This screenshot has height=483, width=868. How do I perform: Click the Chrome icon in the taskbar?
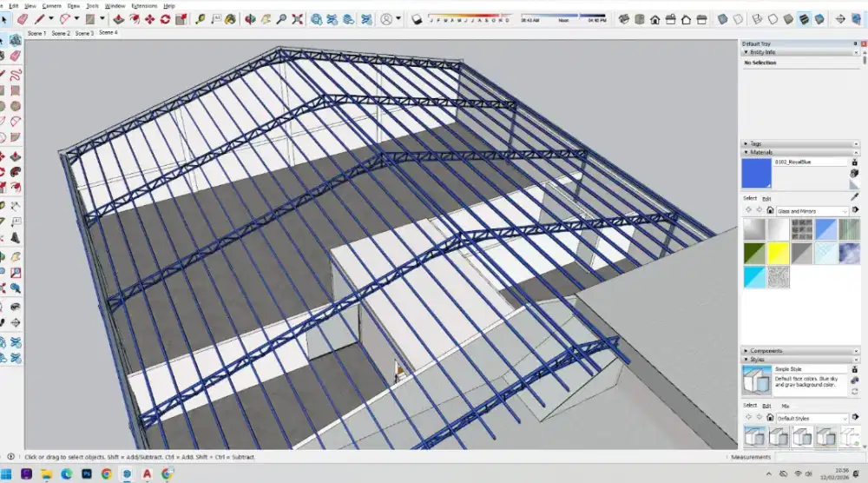point(106,473)
